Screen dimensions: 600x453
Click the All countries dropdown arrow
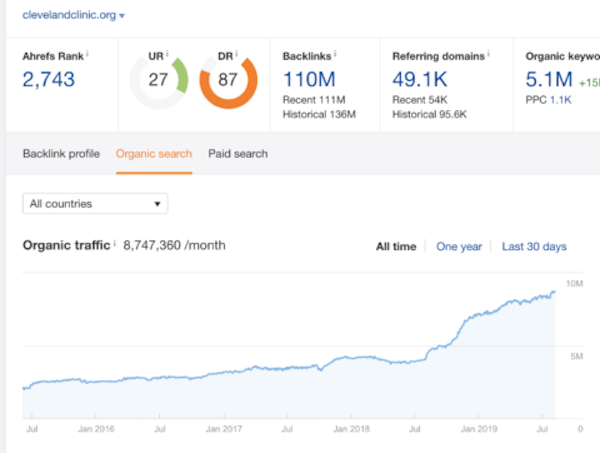coord(157,204)
